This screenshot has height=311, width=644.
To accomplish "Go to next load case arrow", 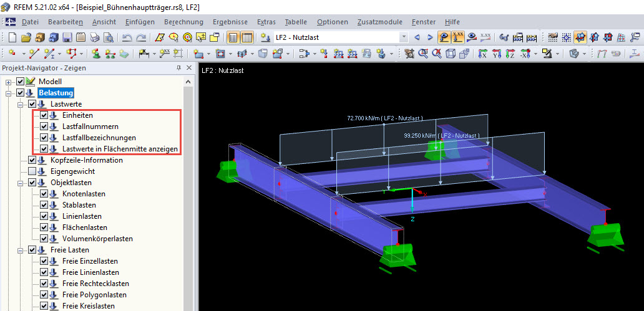I will (x=430, y=37).
